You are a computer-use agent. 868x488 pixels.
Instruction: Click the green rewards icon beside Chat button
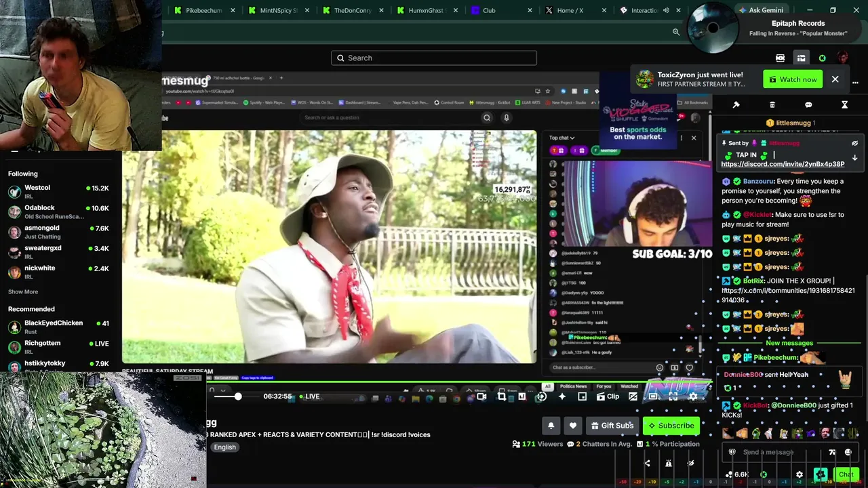(x=821, y=474)
